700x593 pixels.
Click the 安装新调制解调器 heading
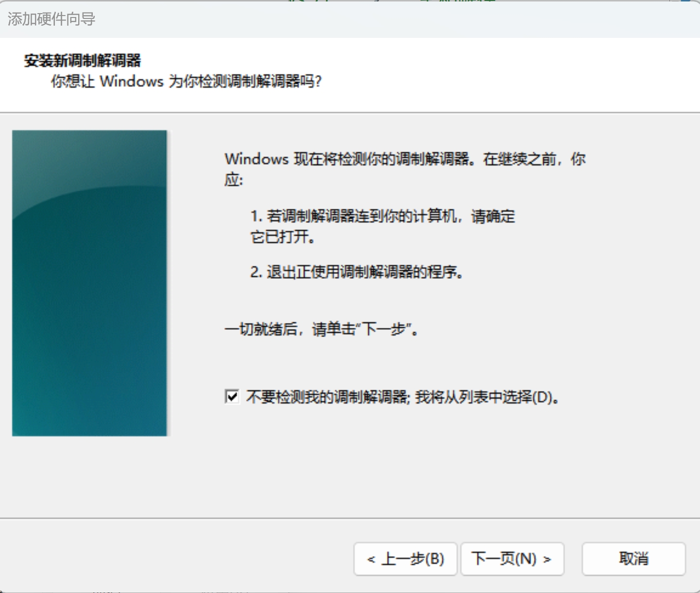[x=83, y=61]
